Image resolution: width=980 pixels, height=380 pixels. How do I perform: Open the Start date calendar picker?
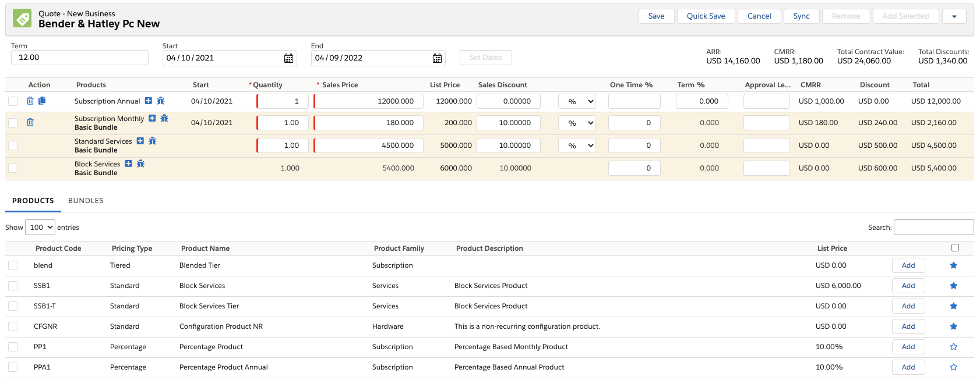(x=288, y=58)
